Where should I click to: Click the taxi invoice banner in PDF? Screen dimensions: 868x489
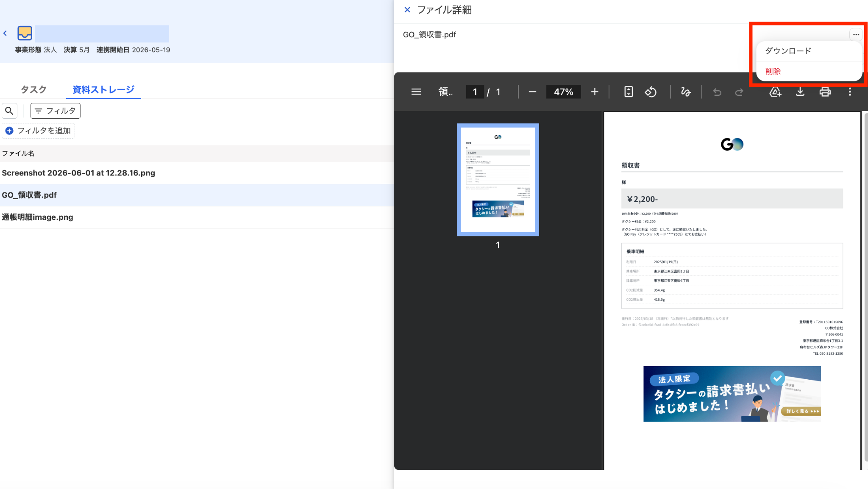[x=732, y=394]
